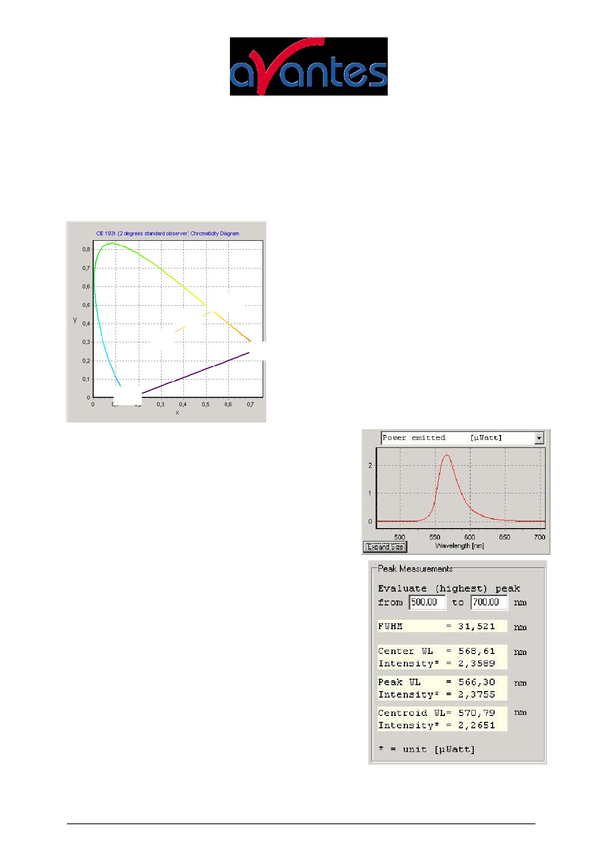
Task: Click the 'from' wavelength field 500,00
Action: 427,602
